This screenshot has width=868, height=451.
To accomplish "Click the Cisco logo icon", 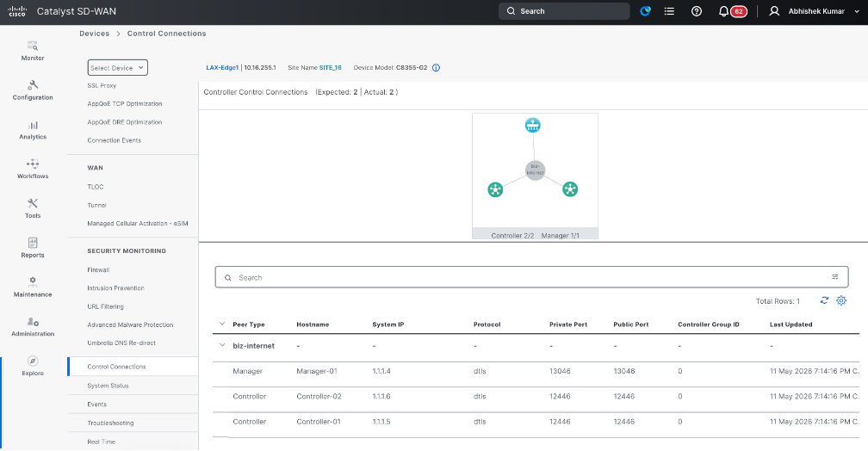I will click(17, 11).
